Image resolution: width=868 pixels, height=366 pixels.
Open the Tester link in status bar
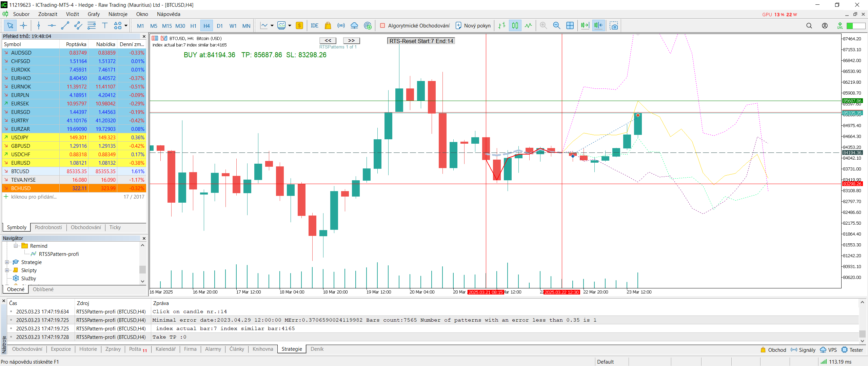pos(852,350)
